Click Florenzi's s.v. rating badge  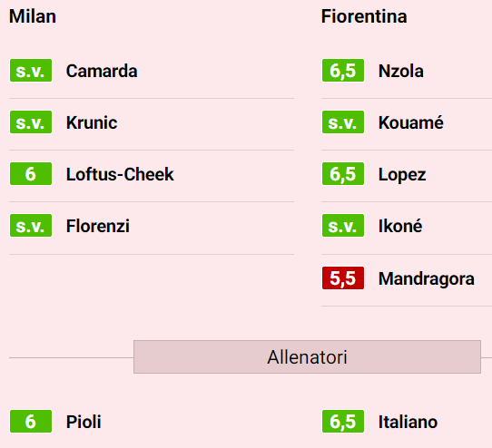click(x=31, y=226)
